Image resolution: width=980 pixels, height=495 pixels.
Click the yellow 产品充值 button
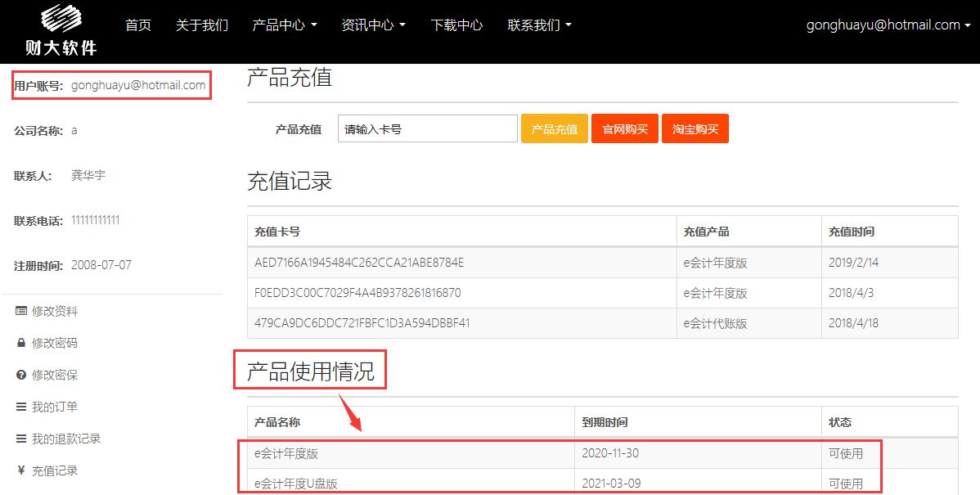pos(555,128)
